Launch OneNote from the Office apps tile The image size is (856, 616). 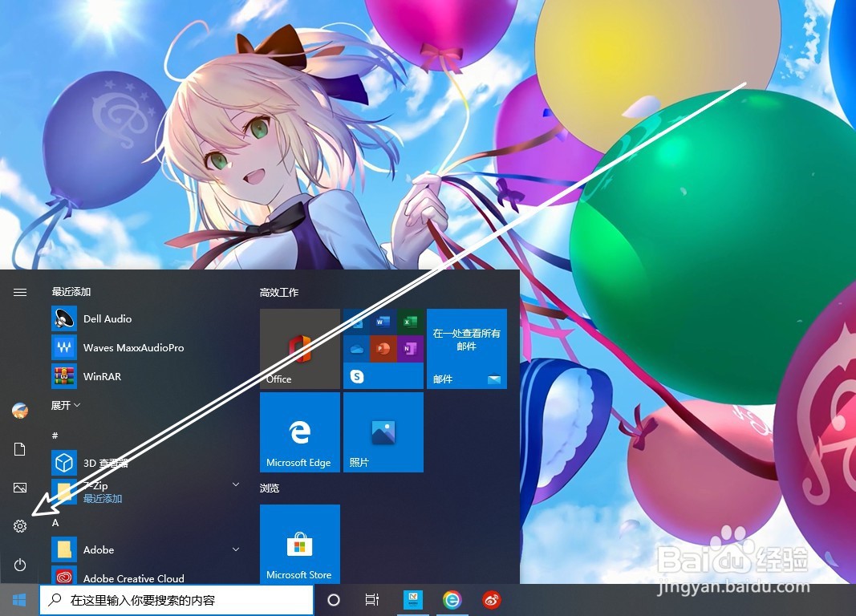pos(410,348)
